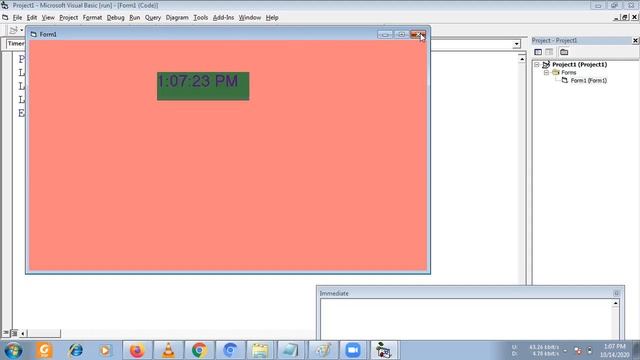Open the Add-Ins menu
Image resolution: width=640 pixels, height=360 pixels.
223,18
